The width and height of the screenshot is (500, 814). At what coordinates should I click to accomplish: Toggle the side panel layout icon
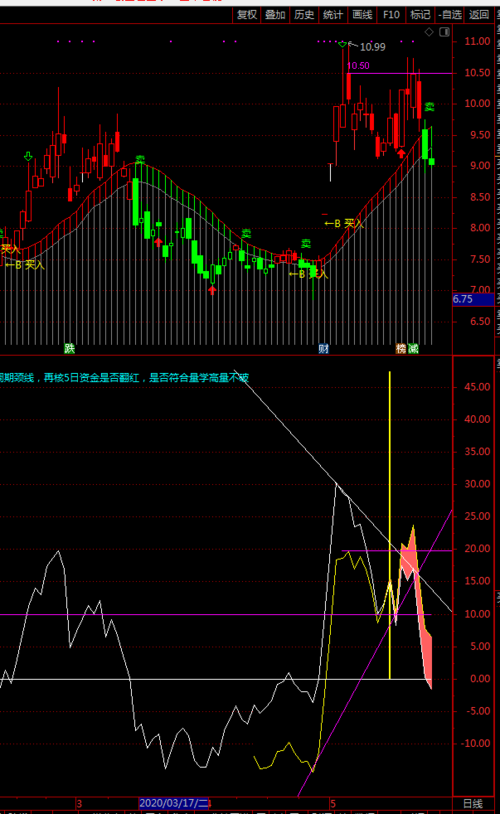coord(444,32)
